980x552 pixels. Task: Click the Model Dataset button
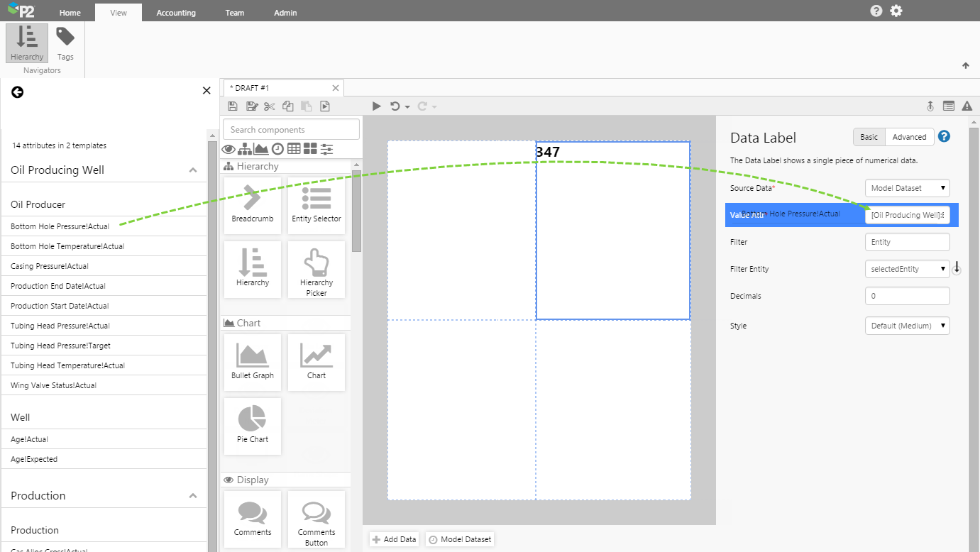pyautogui.click(x=460, y=539)
